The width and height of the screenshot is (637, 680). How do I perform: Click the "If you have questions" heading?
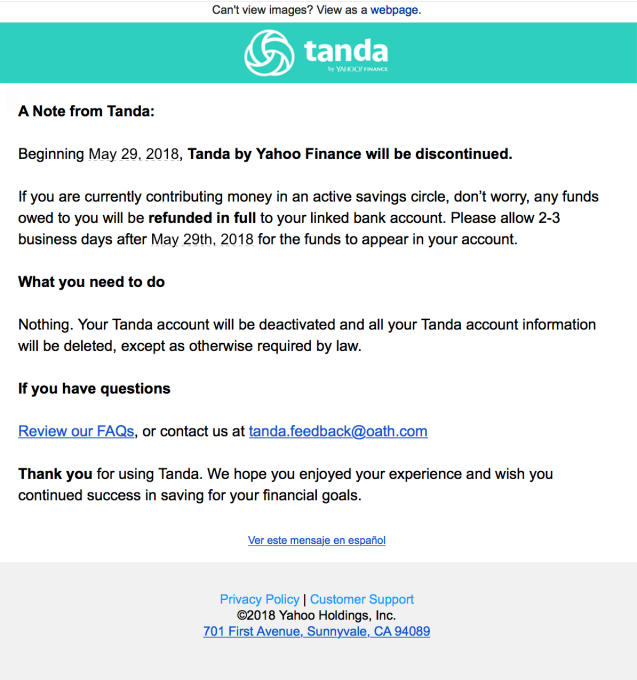pyautogui.click(x=95, y=388)
